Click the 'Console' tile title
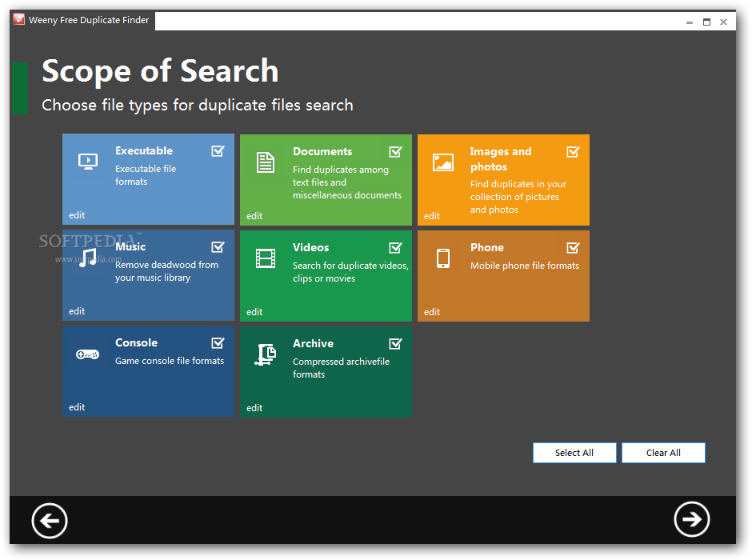The image size is (752, 560). tap(136, 342)
